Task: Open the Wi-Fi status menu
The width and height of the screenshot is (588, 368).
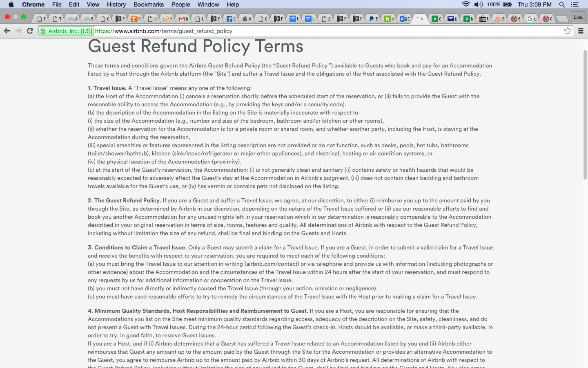Action: [x=466, y=4]
